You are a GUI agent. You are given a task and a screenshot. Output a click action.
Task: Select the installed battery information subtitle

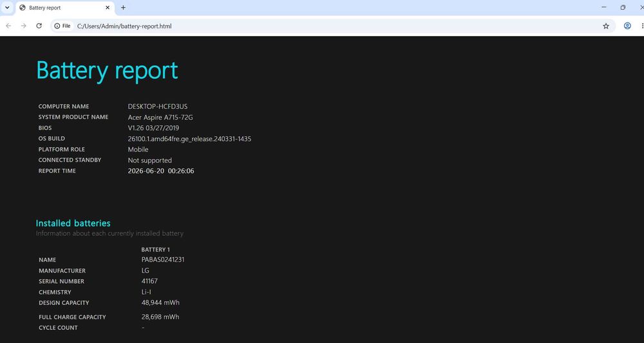[x=109, y=233]
